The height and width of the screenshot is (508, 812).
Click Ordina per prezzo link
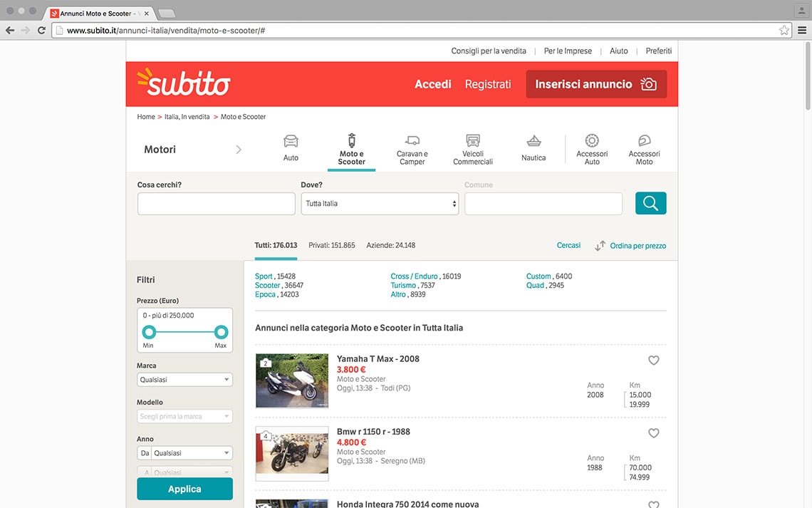pyautogui.click(x=638, y=246)
